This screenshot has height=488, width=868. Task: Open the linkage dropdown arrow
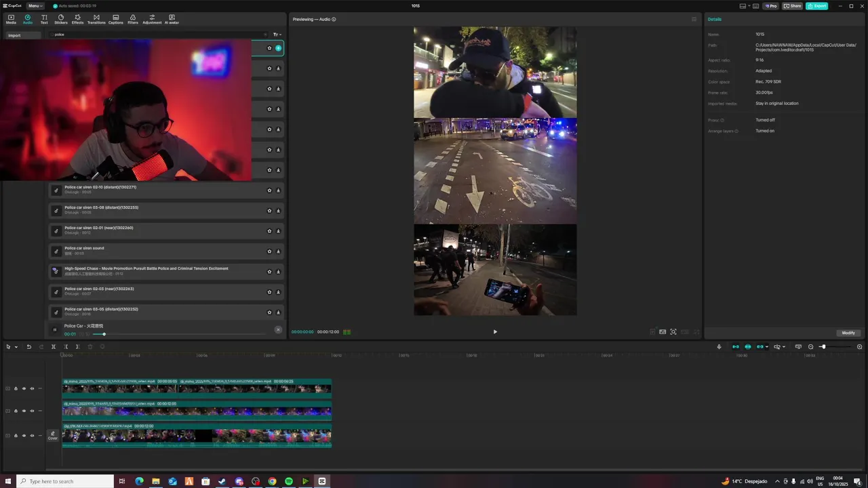pos(766,347)
